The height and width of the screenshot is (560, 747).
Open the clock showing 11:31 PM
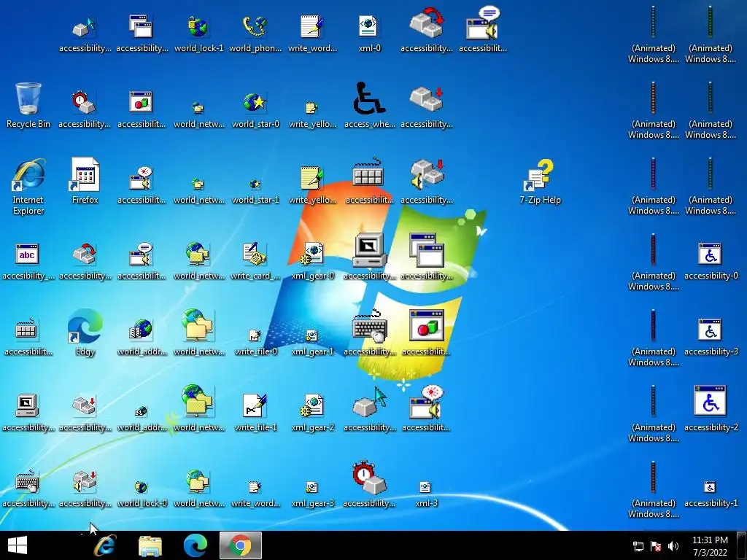pyautogui.click(x=710, y=545)
